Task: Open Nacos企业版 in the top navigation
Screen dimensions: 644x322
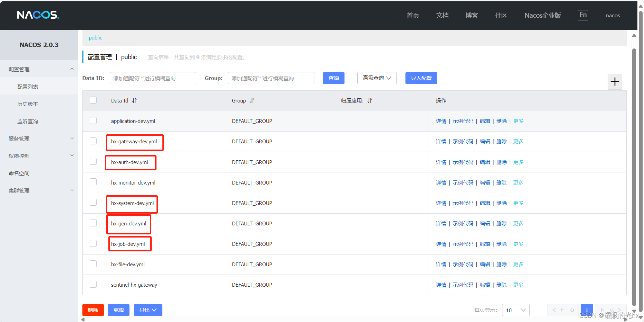Action: click(543, 15)
